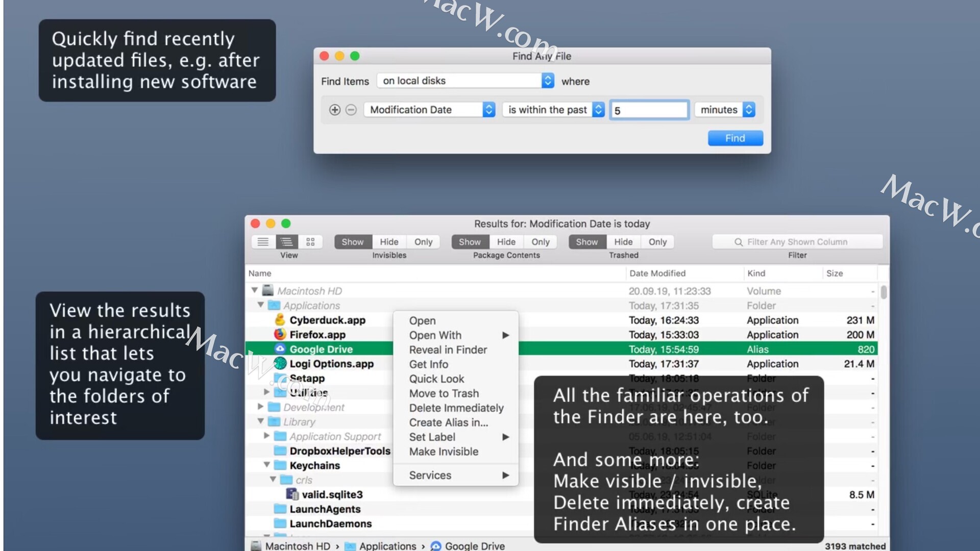Viewport: 980px width, 551px height.
Task: Click the results list vertical scrollbar
Action: point(884,292)
